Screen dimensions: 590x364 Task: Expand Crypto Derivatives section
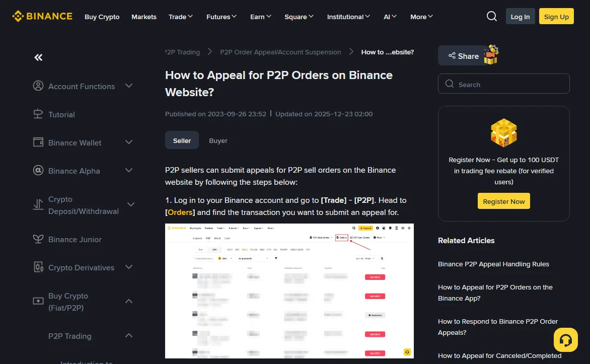pyautogui.click(x=129, y=267)
